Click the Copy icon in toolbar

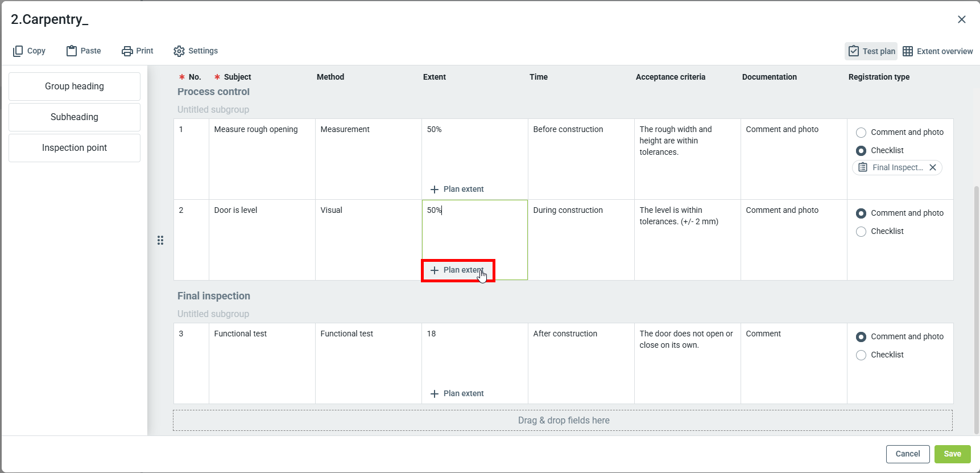pyautogui.click(x=18, y=51)
